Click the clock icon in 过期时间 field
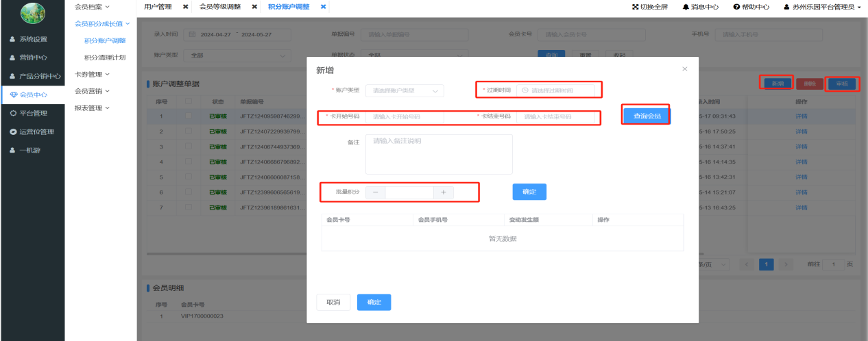The width and height of the screenshot is (868, 341). coord(525,90)
